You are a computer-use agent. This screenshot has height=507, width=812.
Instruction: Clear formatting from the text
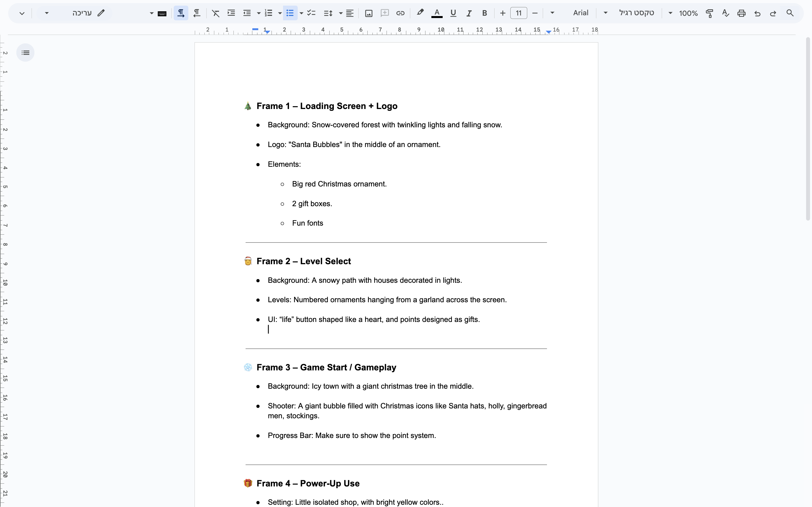pyautogui.click(x=215, y=13)
